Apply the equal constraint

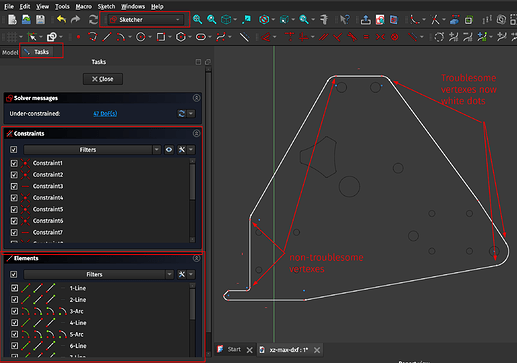point(366,37)
